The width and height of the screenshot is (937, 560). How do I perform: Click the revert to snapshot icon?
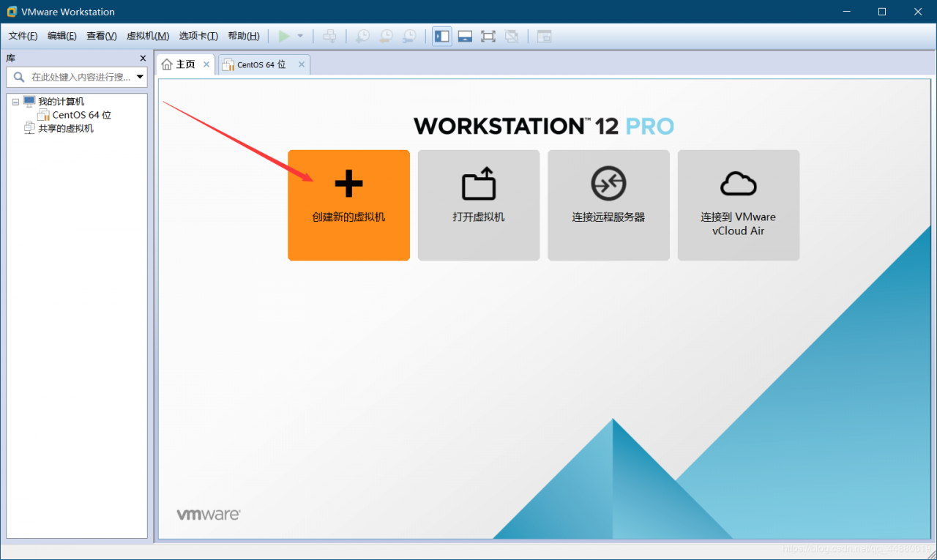pos(386,36)
